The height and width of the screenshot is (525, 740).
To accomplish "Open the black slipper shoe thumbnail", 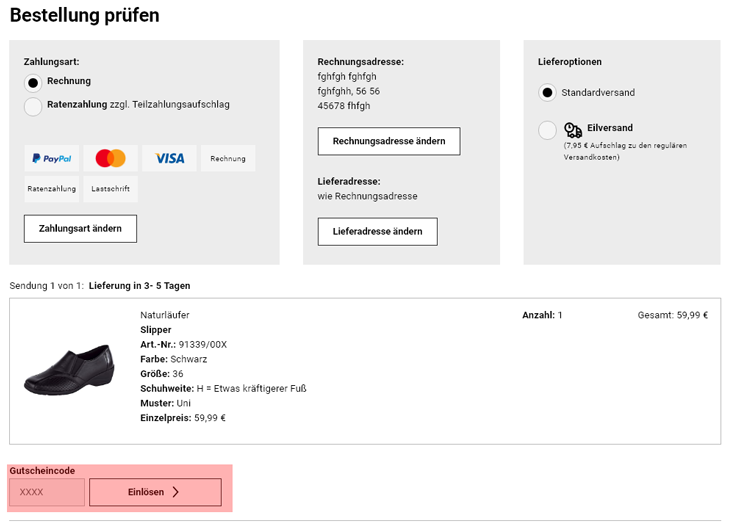I will pyautogui.click(x=69, y=367).
